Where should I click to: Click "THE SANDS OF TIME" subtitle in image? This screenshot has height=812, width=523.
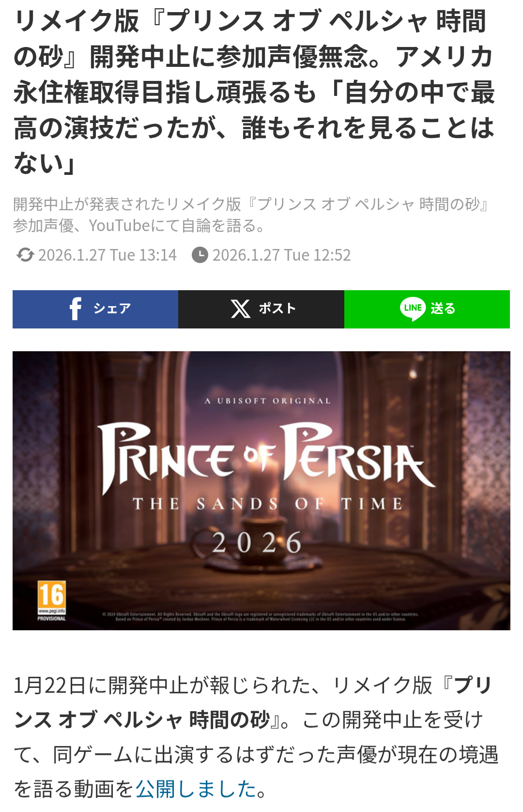click(x=267, y=504)
